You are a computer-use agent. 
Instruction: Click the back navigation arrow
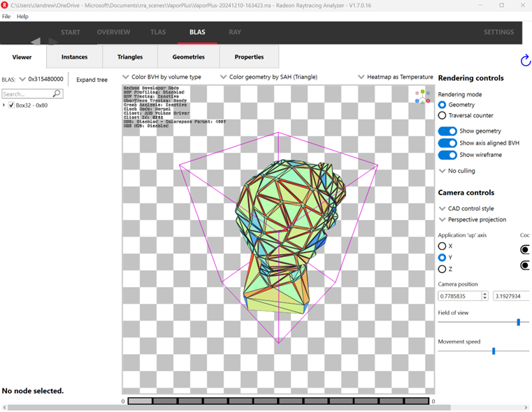pyautogui.click(x=35, y=42)
